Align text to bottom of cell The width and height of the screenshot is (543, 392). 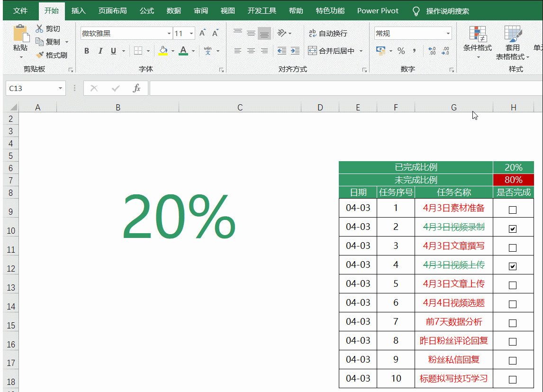pos(264,33)
